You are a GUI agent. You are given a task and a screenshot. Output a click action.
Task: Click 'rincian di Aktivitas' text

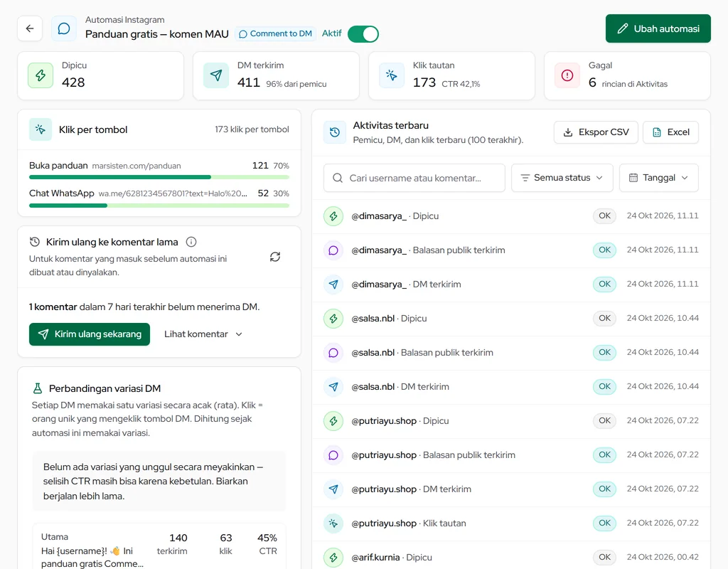[x=635, y=84]
